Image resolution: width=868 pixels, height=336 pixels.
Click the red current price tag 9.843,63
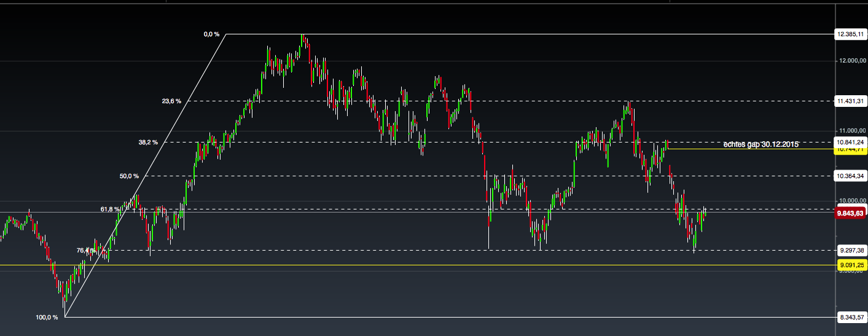tap(850, 213)
